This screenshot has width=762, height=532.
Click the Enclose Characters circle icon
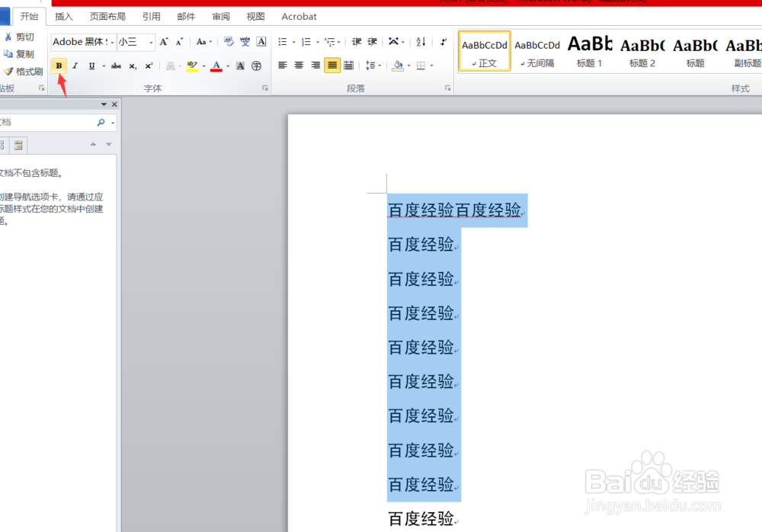click(257, 66)
